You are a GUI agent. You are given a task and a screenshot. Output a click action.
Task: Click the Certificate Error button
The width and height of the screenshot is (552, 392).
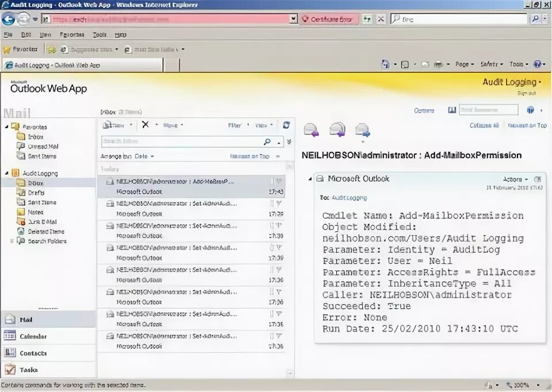[328, 19]
